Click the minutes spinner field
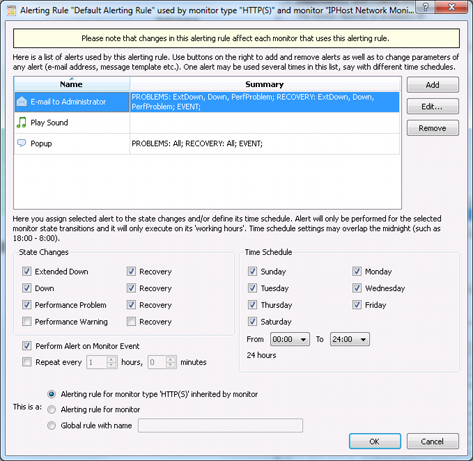The width and height of the screenshot is (473, 461). (x=162, y=362)
